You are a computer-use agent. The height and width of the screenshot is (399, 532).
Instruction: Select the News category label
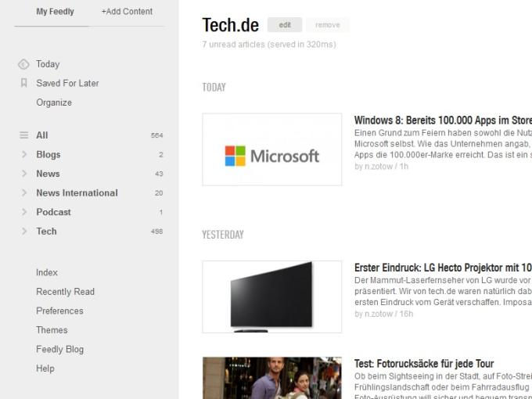[48, 174]
